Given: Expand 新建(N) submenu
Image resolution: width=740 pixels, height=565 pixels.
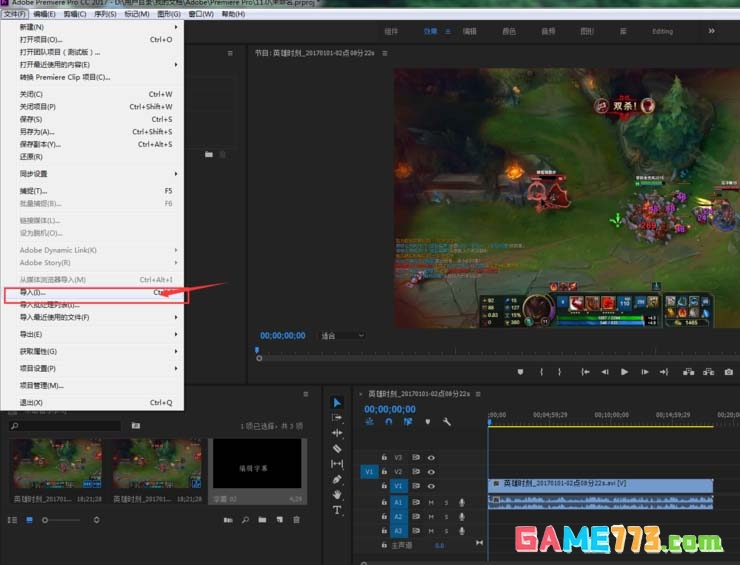Looking at the screenshot, I should 92,27.
